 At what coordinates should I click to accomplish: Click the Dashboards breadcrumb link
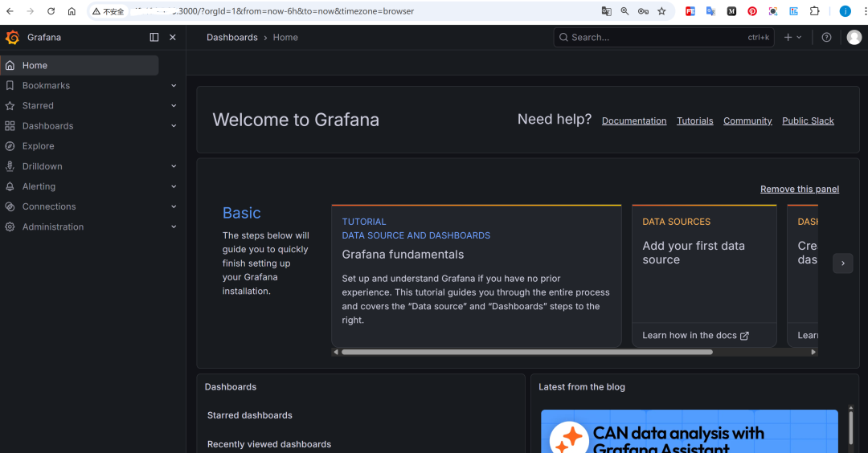tap(232, 37)
